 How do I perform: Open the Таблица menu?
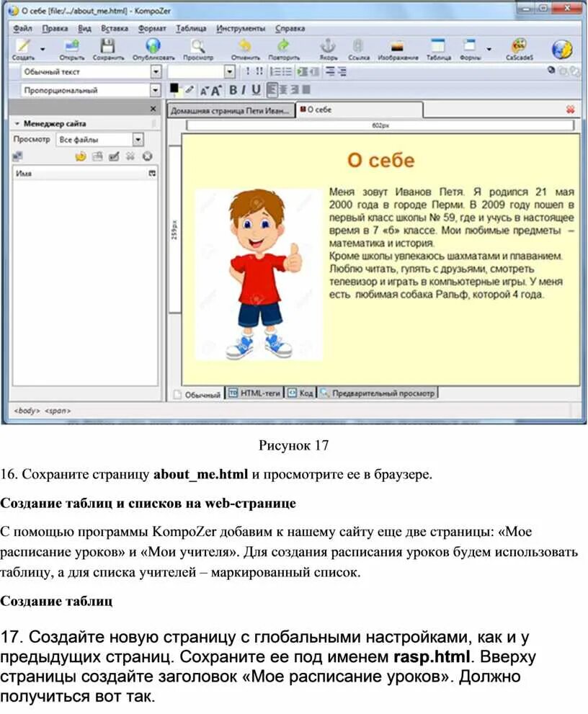pyautogui.click(x=191, y=28)
